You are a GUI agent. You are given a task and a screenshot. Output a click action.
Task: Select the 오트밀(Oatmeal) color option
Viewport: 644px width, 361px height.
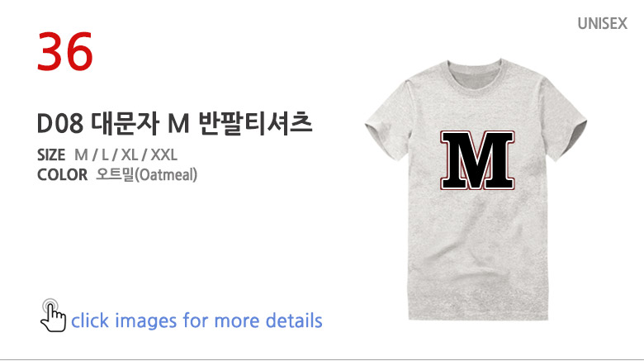coord(147,174)
